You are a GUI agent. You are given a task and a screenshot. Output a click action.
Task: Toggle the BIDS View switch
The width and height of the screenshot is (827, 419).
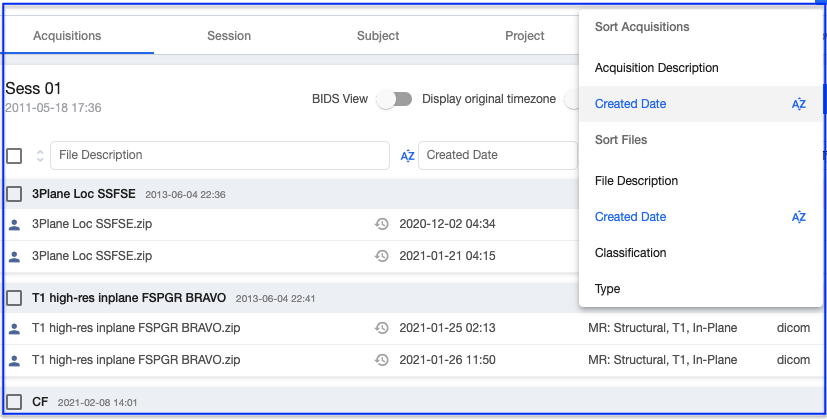394,99
